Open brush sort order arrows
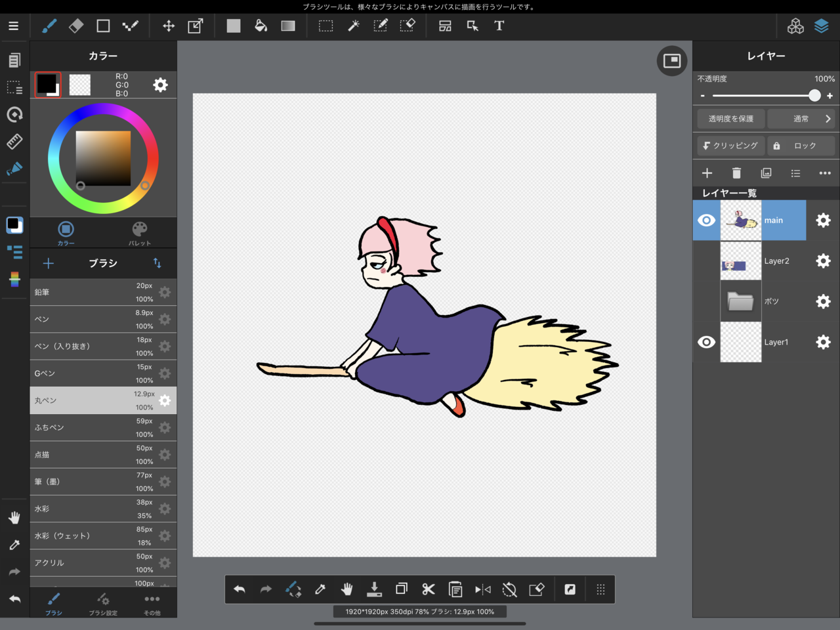The height and width of the screenshot is (630, 840). click(157, 263)
